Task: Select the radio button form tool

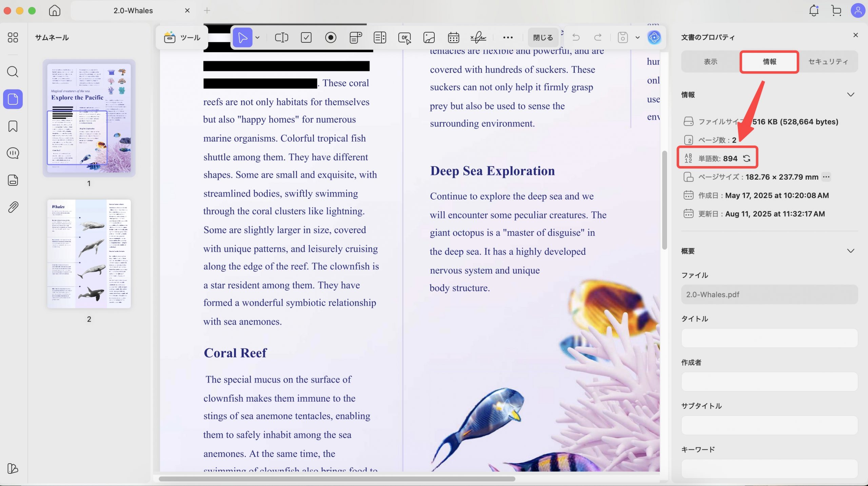Action: 331,38
